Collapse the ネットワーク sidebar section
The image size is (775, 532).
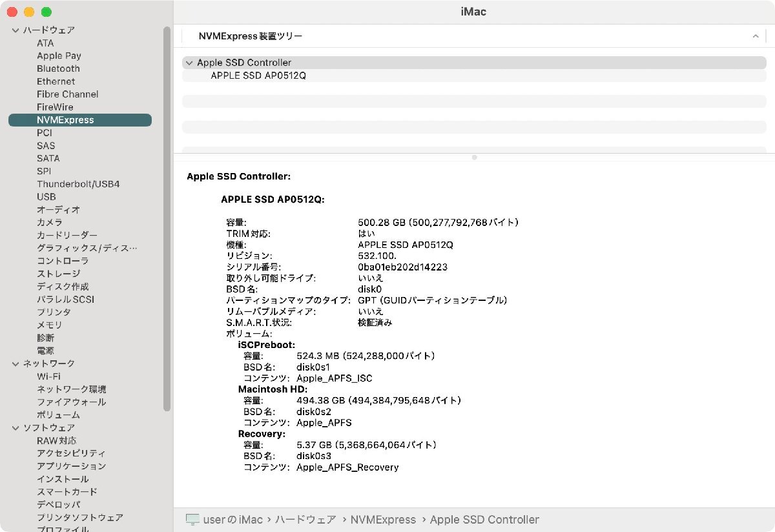pyautogui.click(x=14, y=363)
